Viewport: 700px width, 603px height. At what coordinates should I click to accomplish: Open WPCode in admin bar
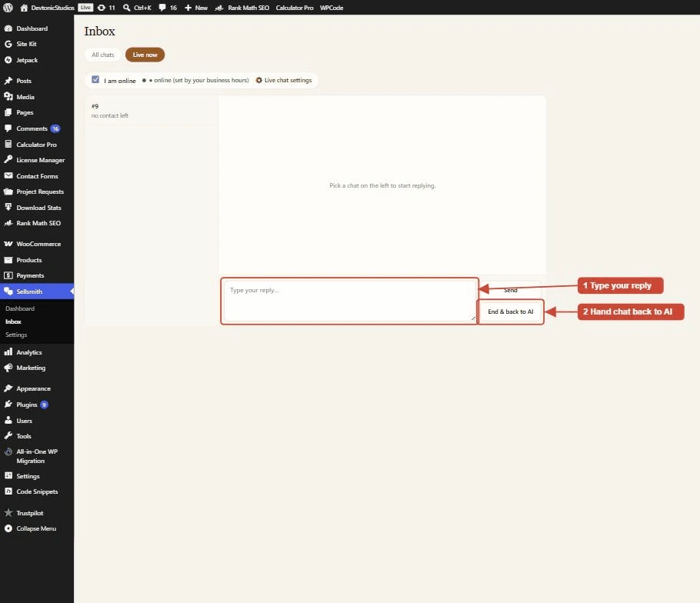332,8
